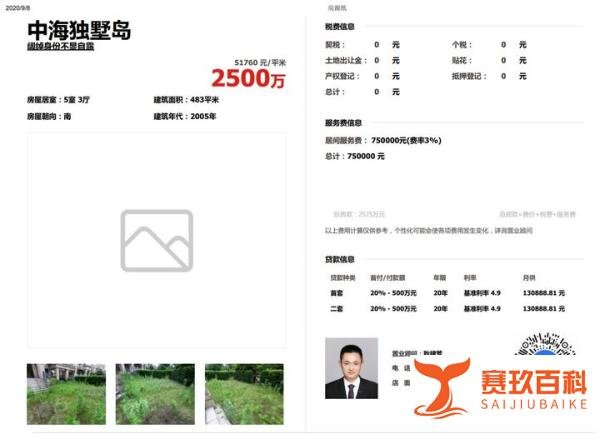Click the unit price 51760 元/平米

[x=260, y=62]
